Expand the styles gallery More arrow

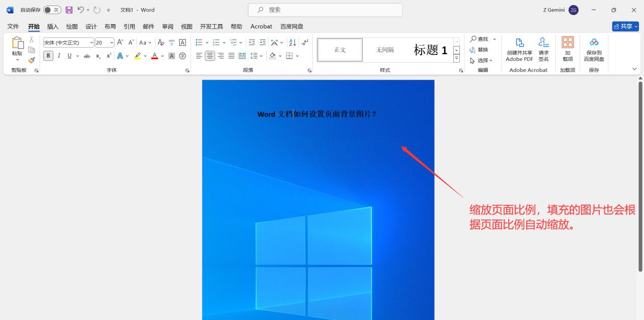[457, 58]
